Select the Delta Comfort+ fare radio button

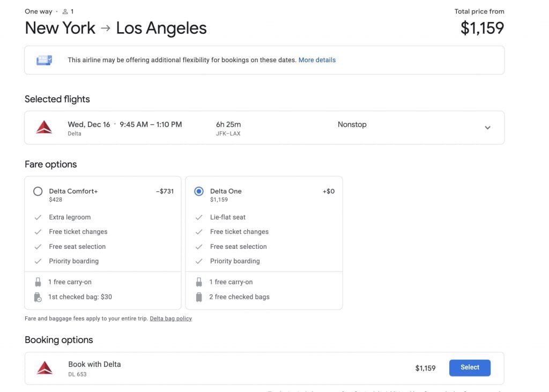coord(38,191)
